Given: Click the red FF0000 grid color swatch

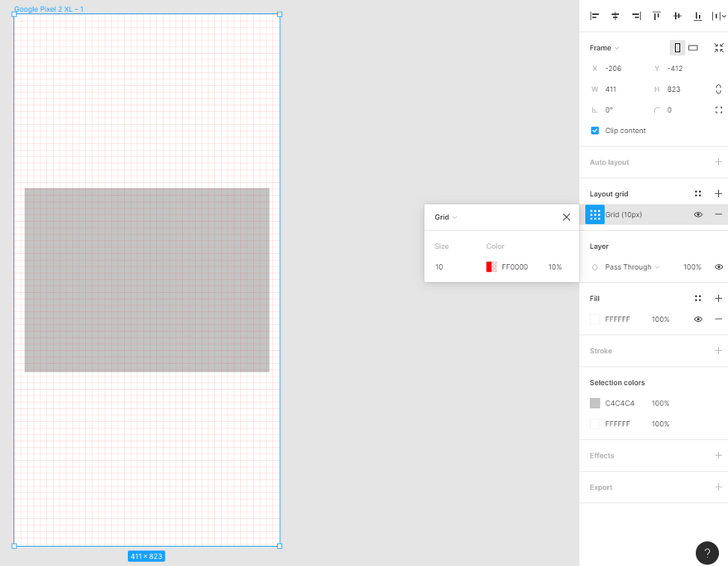Looking at the screenshot, I should click(x=491, y=267).
